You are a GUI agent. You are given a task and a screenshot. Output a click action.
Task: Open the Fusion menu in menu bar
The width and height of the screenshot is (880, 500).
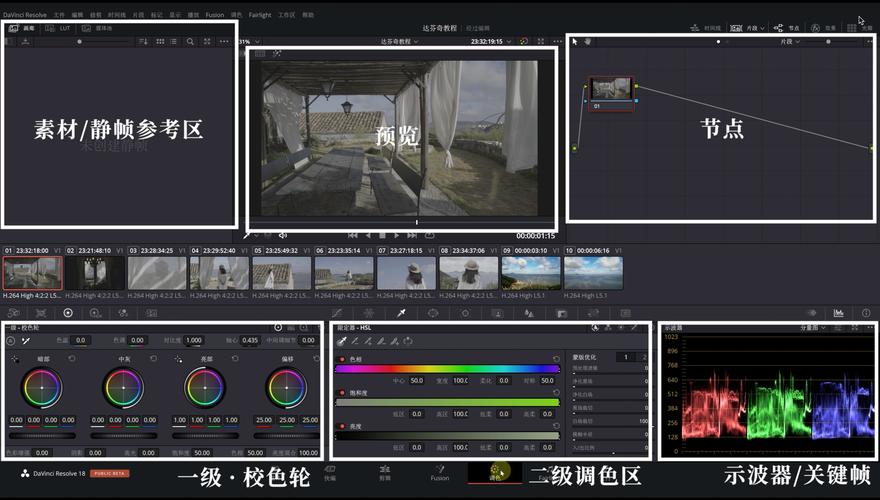tap(214, 15)
